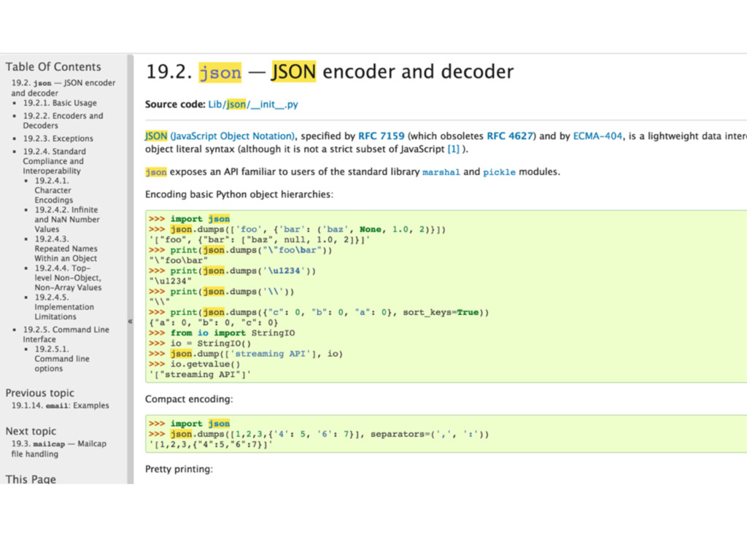Open the marshal module link

441,172
